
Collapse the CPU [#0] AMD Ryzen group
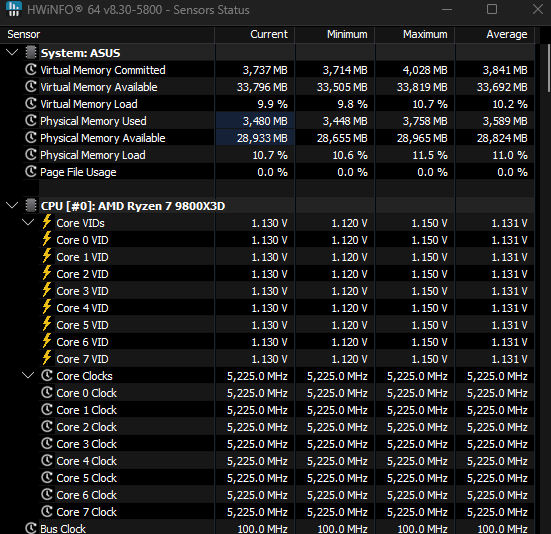[12, 206]
